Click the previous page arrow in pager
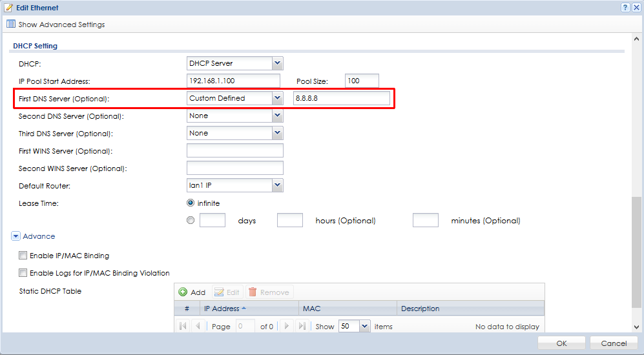The width and height of the screenshot is (644, 355). (198, 327)
